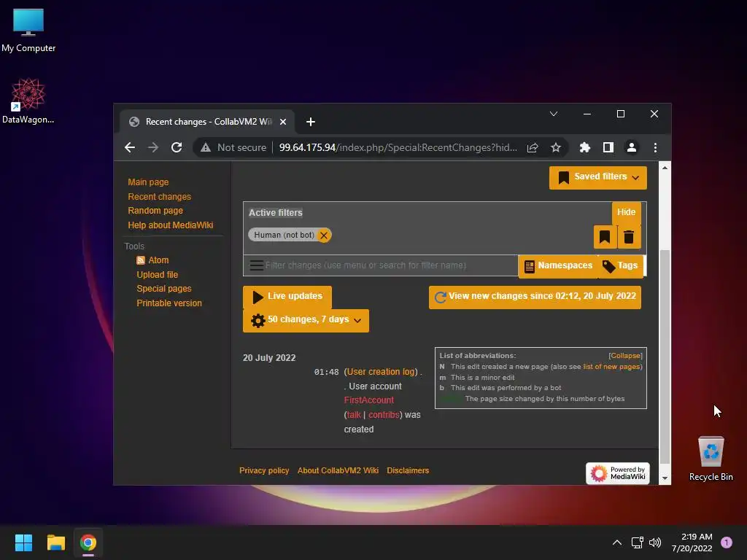747x560 pixels.
Task: Click page scrollbar down arrow
Action: [665, 478]
